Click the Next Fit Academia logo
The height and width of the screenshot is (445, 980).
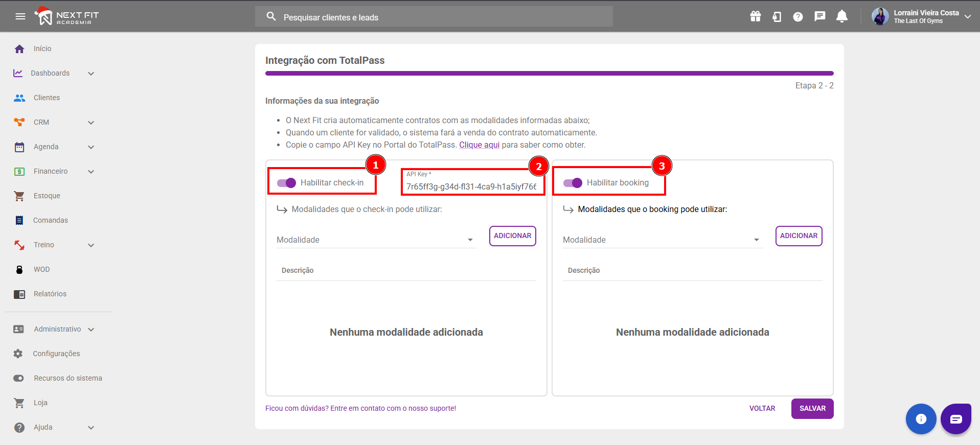[x=66, y=16]
